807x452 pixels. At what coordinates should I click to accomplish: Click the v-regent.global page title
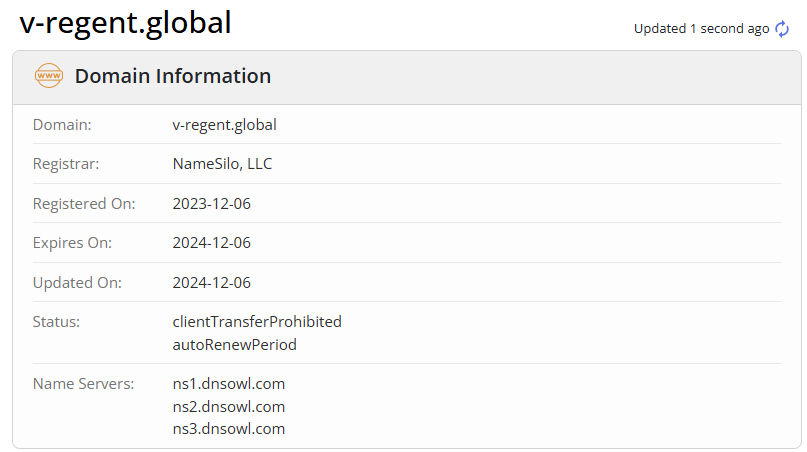[x=125, y=21]
